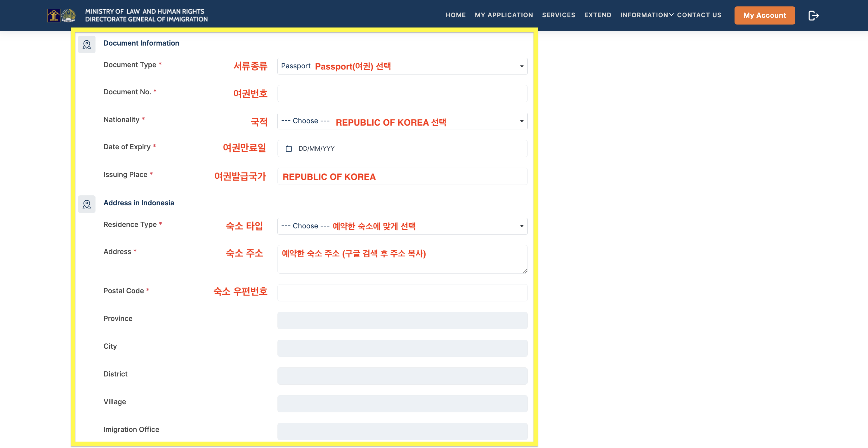Click the Imigration Office field
The height and width of the screenshot is (448, 868).
(x=402, y=431)
